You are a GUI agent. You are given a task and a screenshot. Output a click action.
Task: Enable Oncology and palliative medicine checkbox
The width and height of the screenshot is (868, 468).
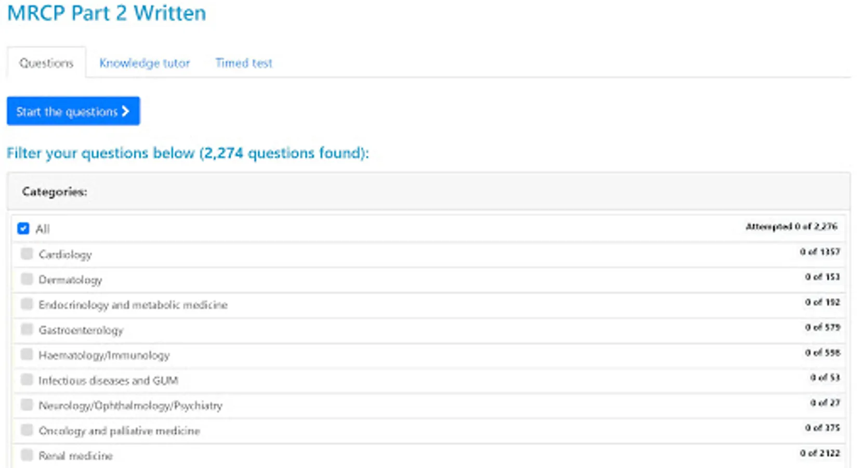tap(27, 430)
